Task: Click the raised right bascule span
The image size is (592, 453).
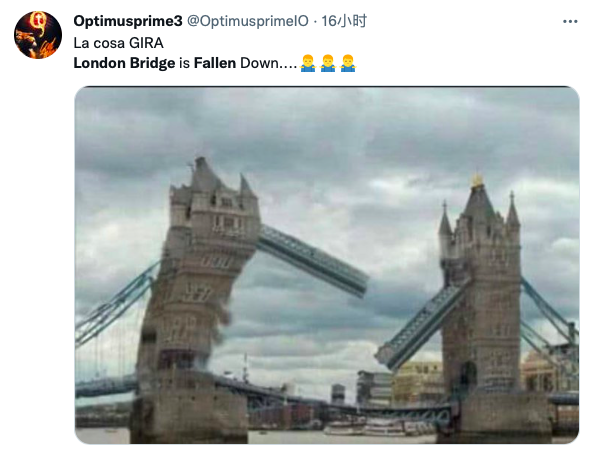Action: pyautogui.click(x=422, y=324)
